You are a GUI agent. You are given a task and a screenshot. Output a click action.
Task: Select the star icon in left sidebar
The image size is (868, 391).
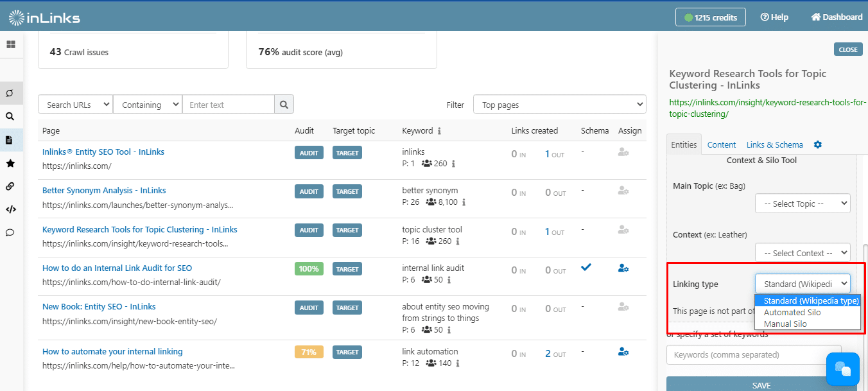click(10, 163)
